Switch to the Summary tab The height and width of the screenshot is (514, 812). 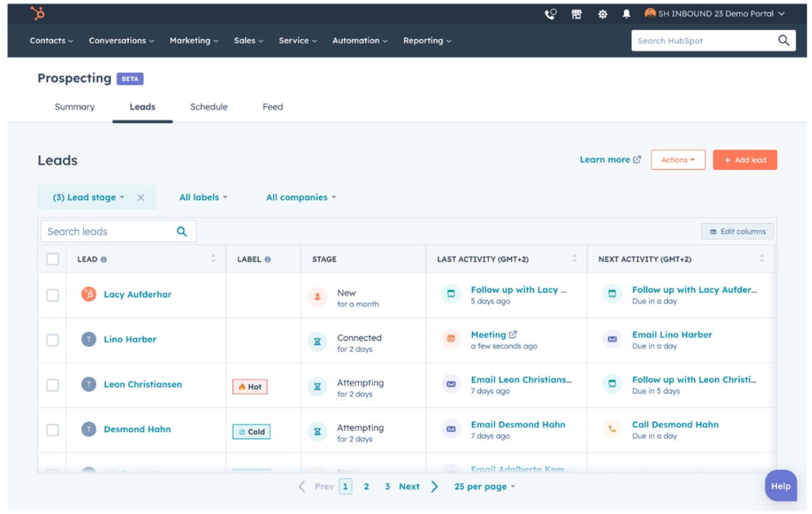coord(74,107)
